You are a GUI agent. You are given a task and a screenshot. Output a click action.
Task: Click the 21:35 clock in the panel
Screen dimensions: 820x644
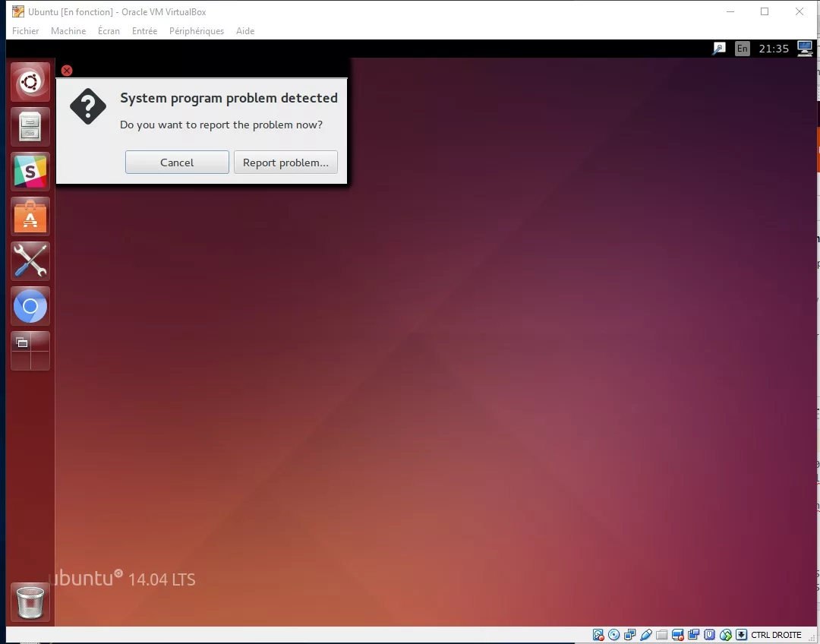[774, 49]
